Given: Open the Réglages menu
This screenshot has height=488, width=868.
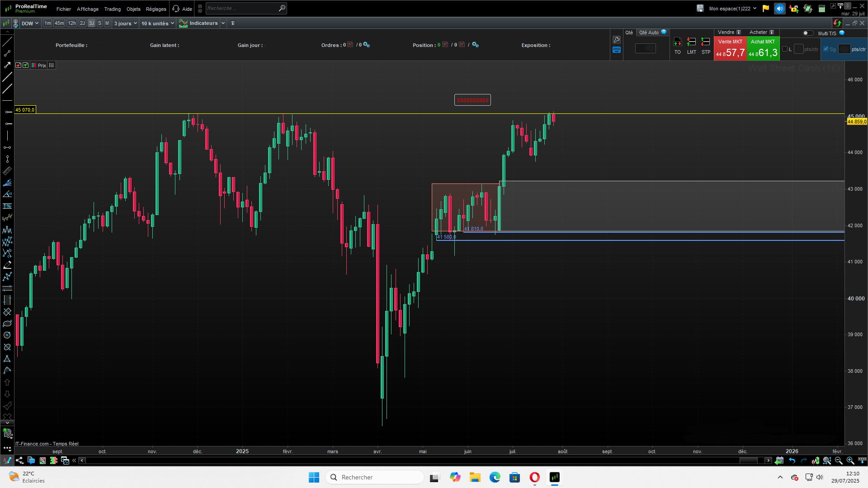Looking at the screenshot, I should (156, 9).
